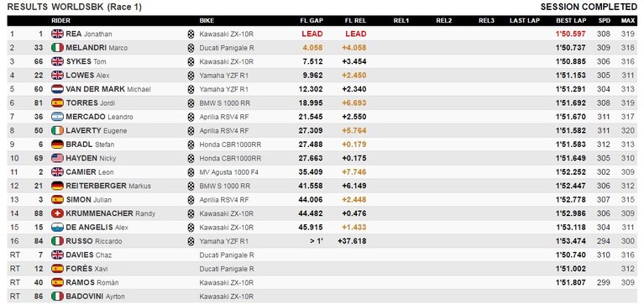The width and height of the screenshot is (644, 305).
Task: Click the San Marino flag for DE ANGELIS
Action: (57, 228)
